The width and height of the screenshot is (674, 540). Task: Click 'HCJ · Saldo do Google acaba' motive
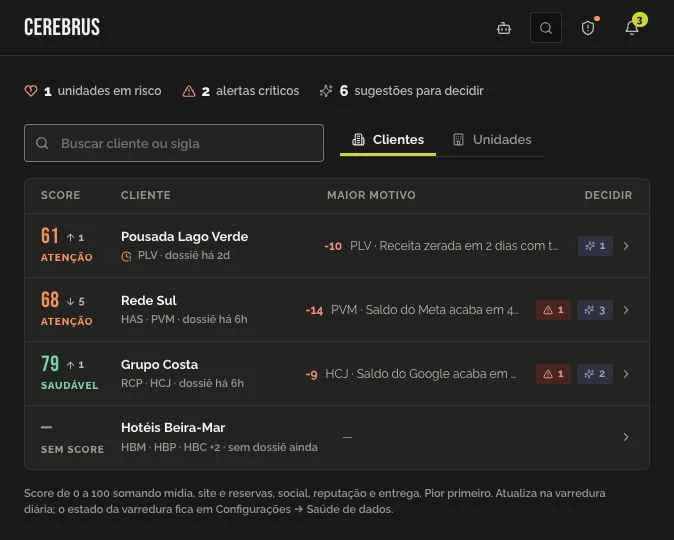[x=421, y=374]
